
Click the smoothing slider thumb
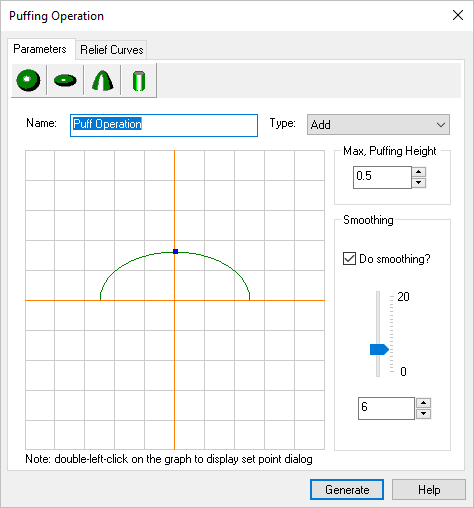(x=379, y=350)
